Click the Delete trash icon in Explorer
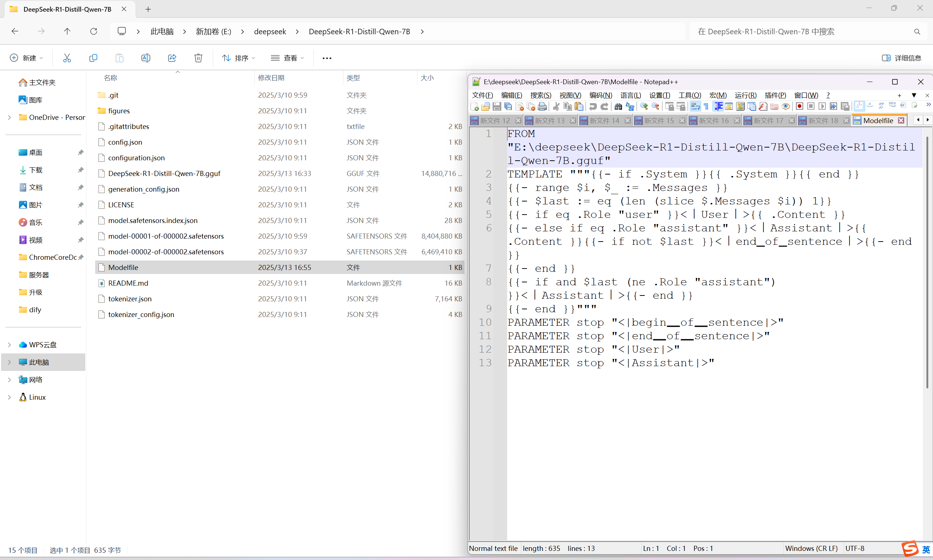 pos(198,58)
